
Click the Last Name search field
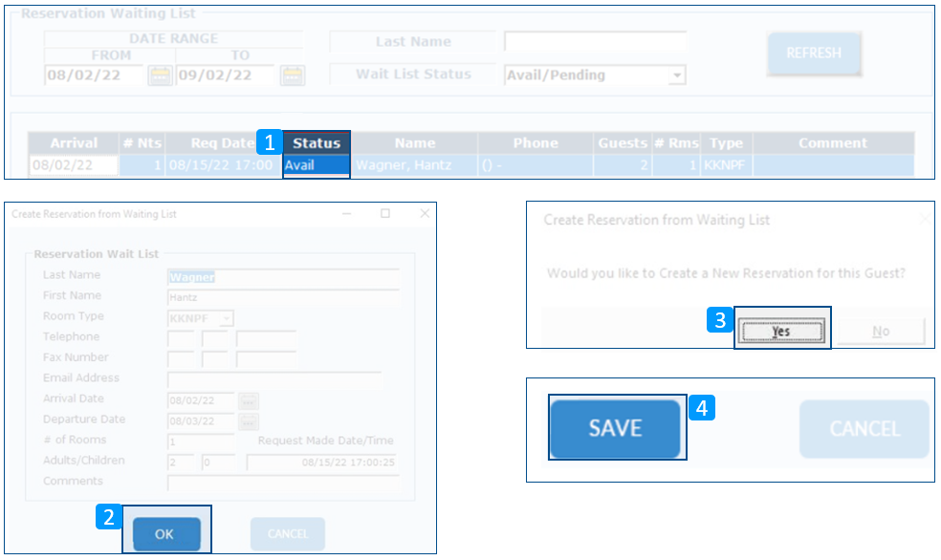pos(595,42)
